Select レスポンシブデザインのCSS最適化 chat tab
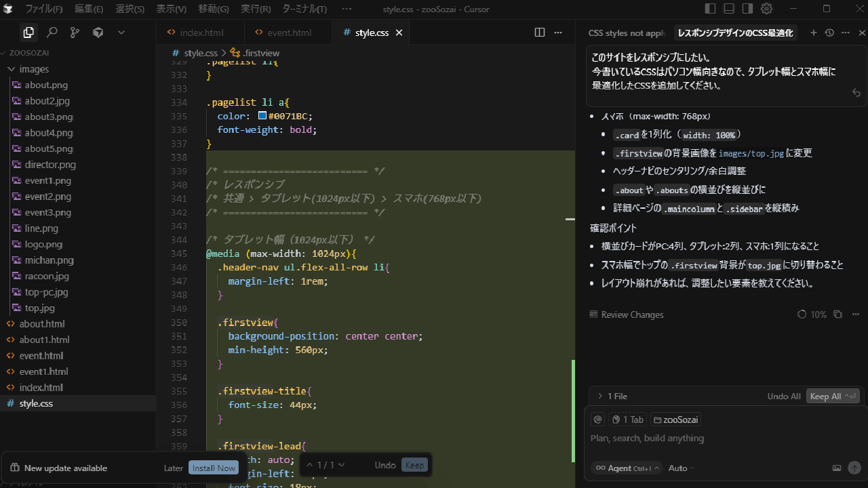Image resolution: width=868 pixels, height=488 pixels. pos(735,33)
